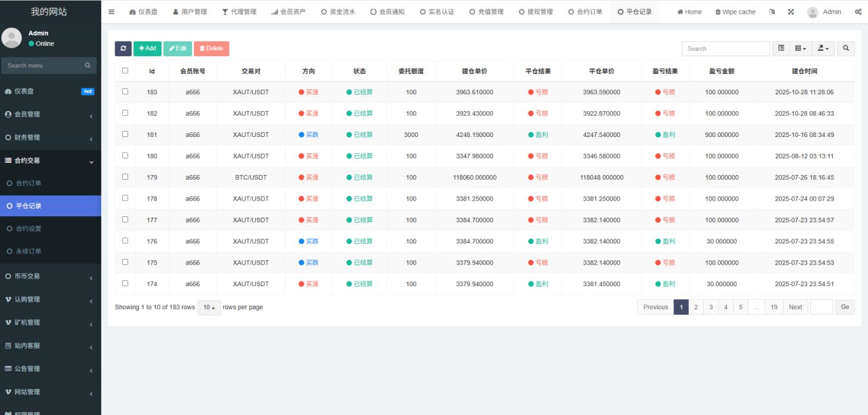Image resolution: width=868 pixels, height=415 pixels.
Task: Select the checkbox for row id 183
Action: point(125,92)
